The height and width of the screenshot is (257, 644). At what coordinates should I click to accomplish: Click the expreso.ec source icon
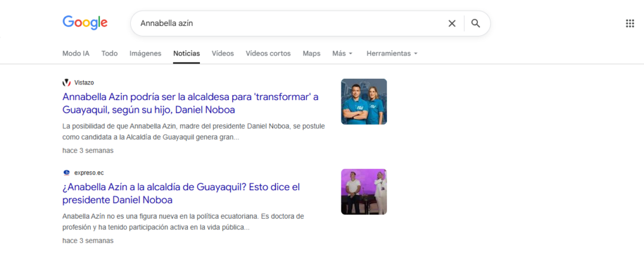click(x=67, y=173)
